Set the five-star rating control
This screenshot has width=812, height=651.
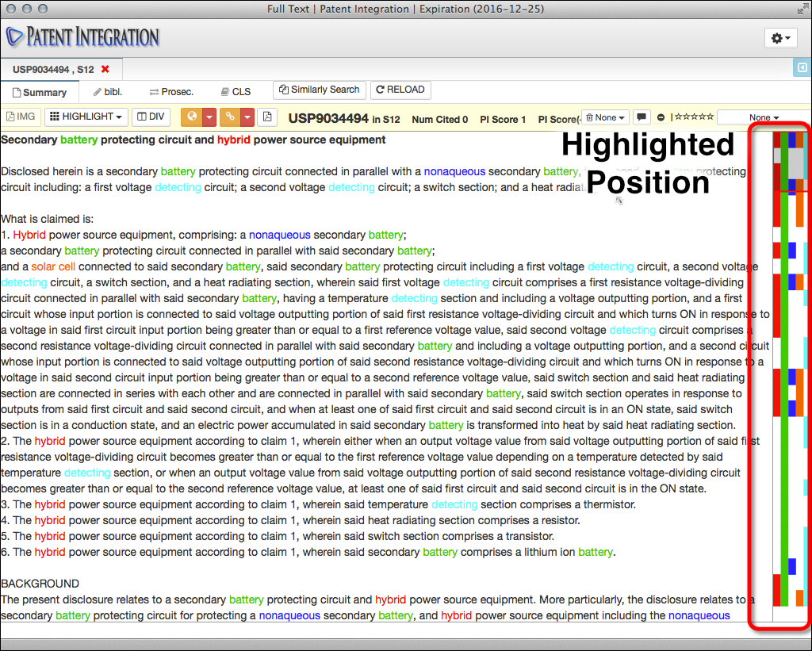pos(695,117)
